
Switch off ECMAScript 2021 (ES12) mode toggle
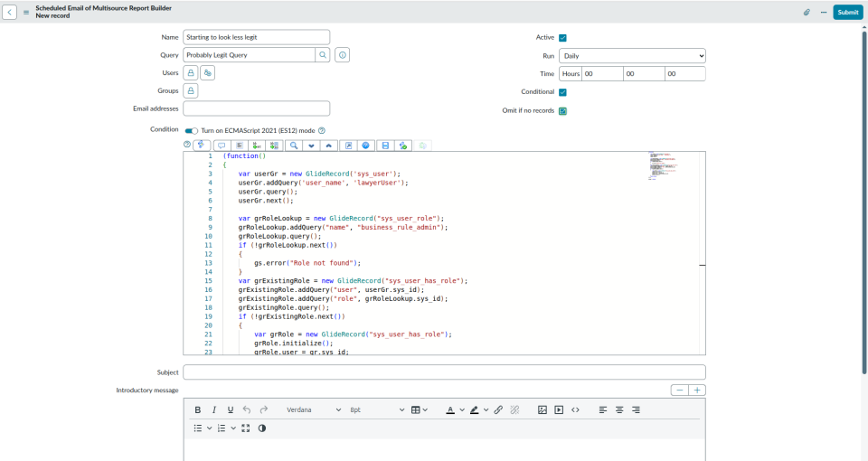pyautogui.click(x=191, y=130)
